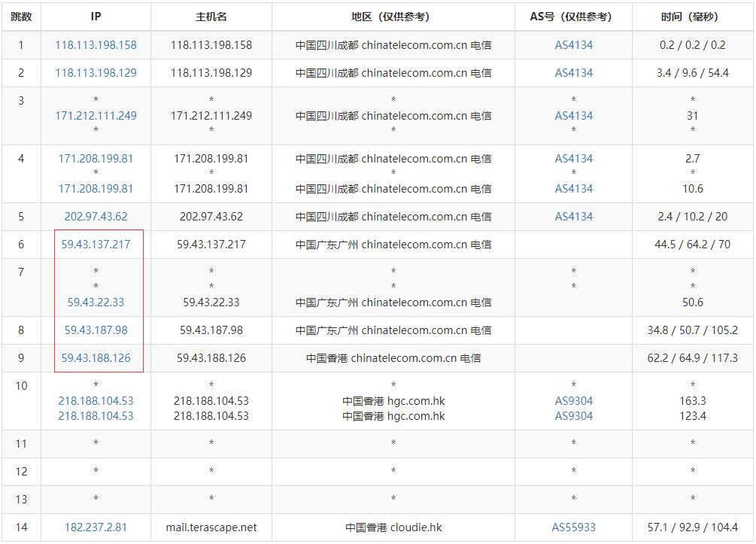Select the black 59.43.137.217 hostname text

211,245
